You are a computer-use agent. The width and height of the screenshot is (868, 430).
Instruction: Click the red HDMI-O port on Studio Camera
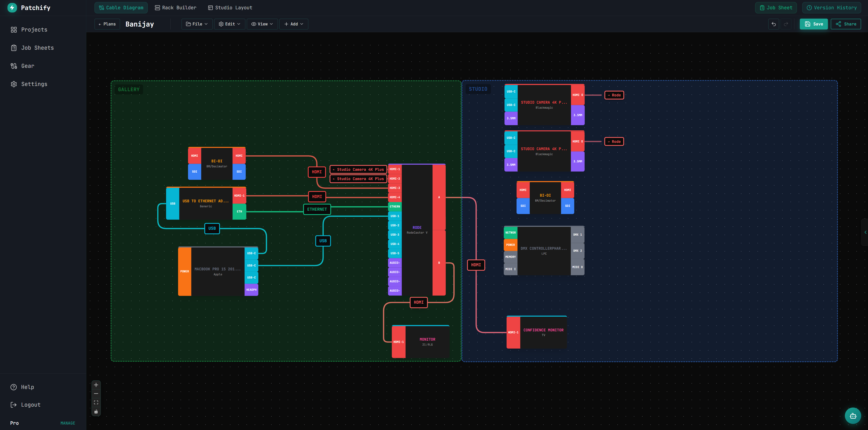(578, 95)
